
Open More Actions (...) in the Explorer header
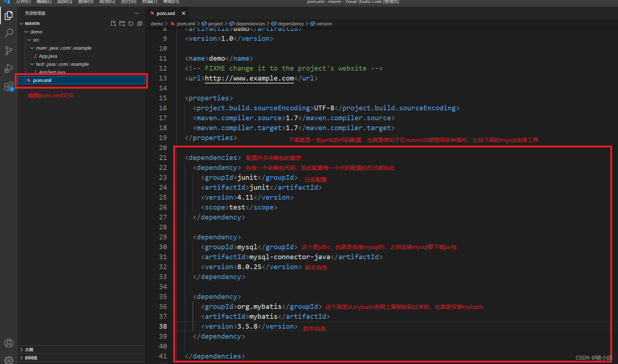point(136,13)
